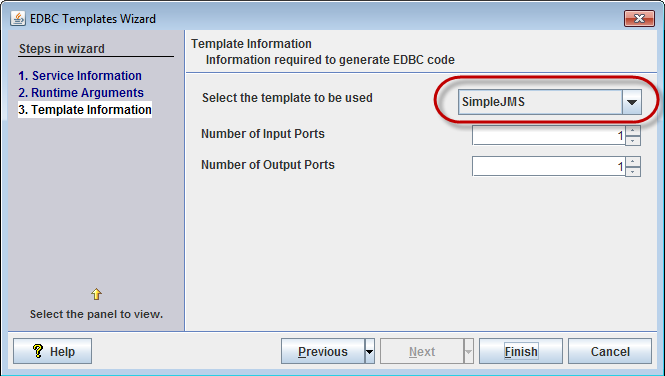Decrease the Number of Input Ports
This screenshot has width=665, height=376.
point(633,141)
